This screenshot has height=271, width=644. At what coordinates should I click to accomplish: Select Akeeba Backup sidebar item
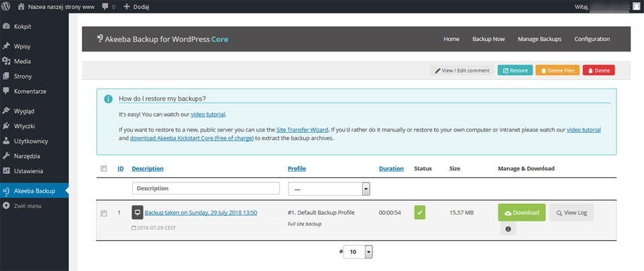pos(34,191)
